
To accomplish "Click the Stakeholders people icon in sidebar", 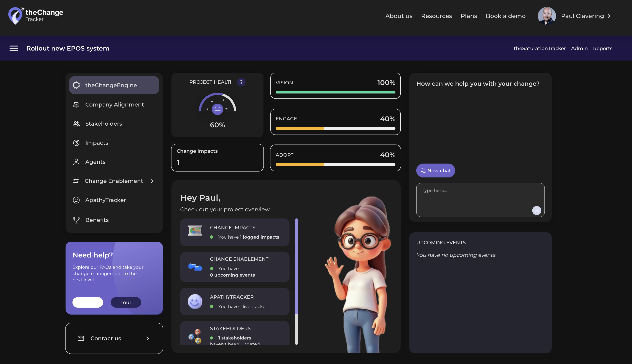I will point(76,124).
